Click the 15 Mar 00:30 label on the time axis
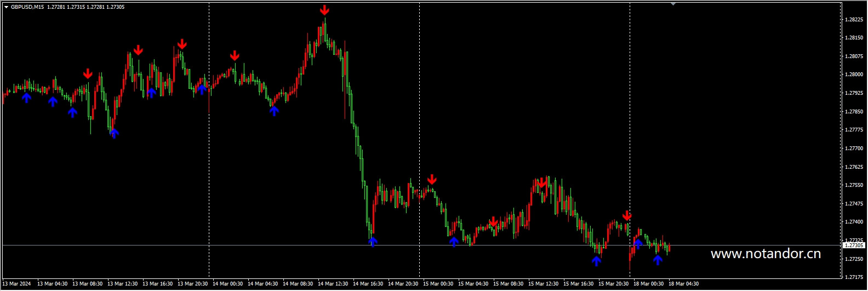This screenshot has width=868, height=291. (x=438, y=284)
